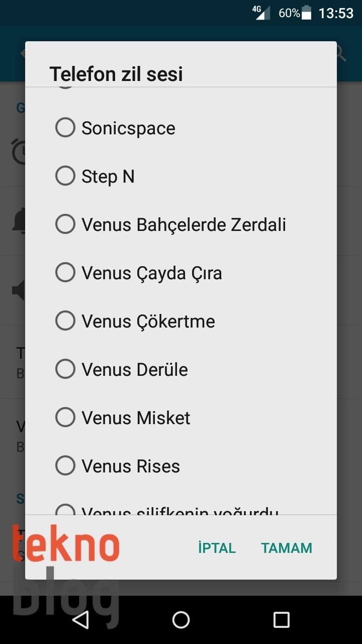
Task: Select Venus Rises radio button
Action: 65,466
